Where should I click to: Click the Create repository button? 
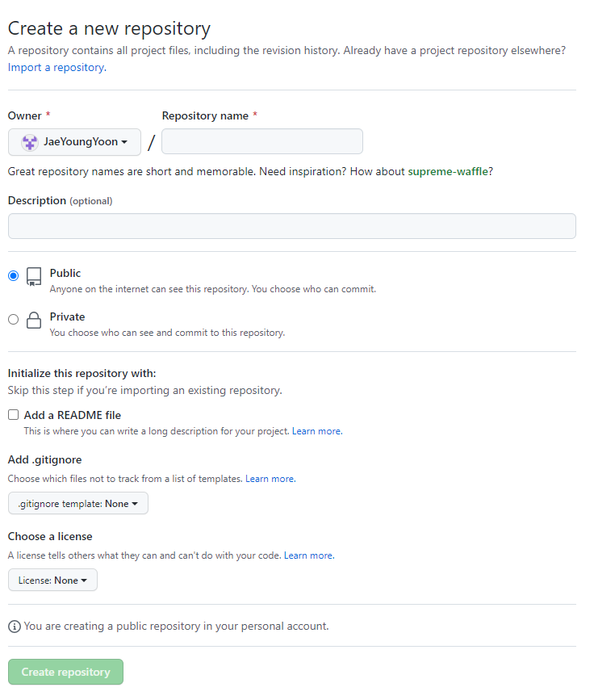65,673
